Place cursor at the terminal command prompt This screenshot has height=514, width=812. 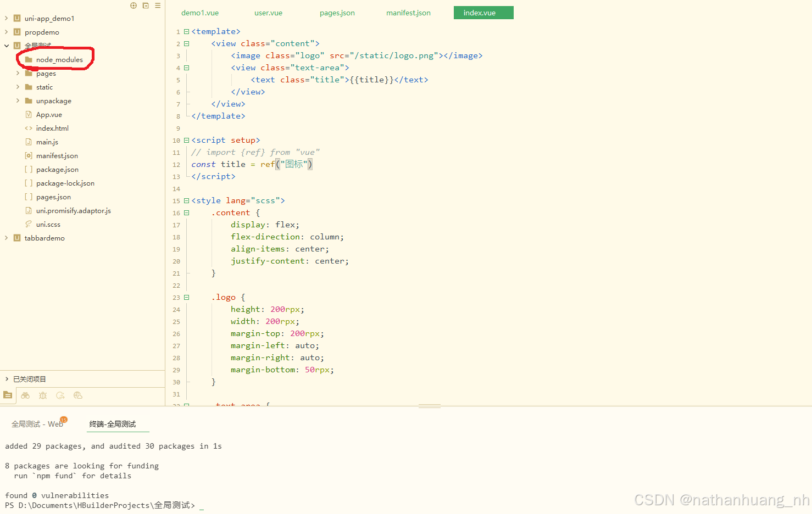point(202,505)
